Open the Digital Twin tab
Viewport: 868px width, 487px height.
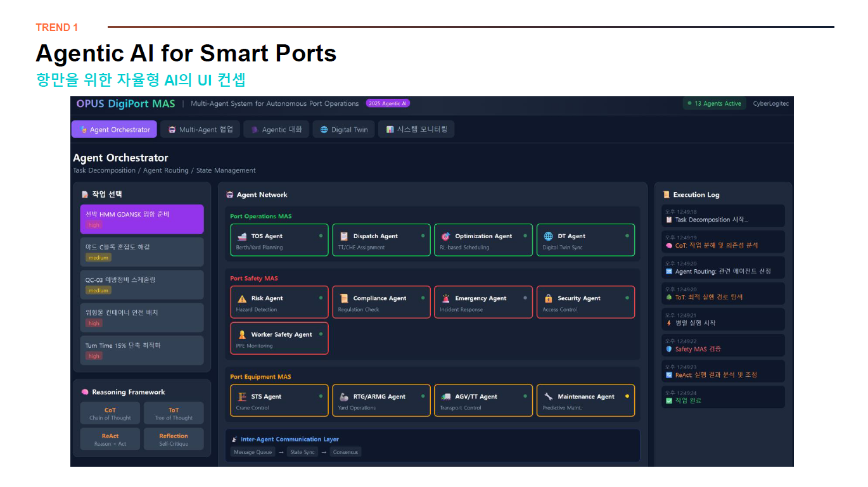pyautogui.click(x=343, y=130)
